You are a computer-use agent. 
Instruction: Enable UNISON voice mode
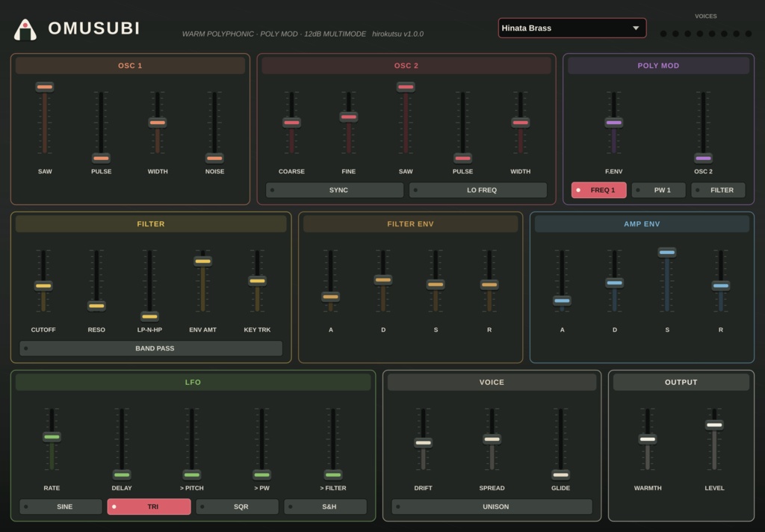pyautogui.click(x=492, y=507)
